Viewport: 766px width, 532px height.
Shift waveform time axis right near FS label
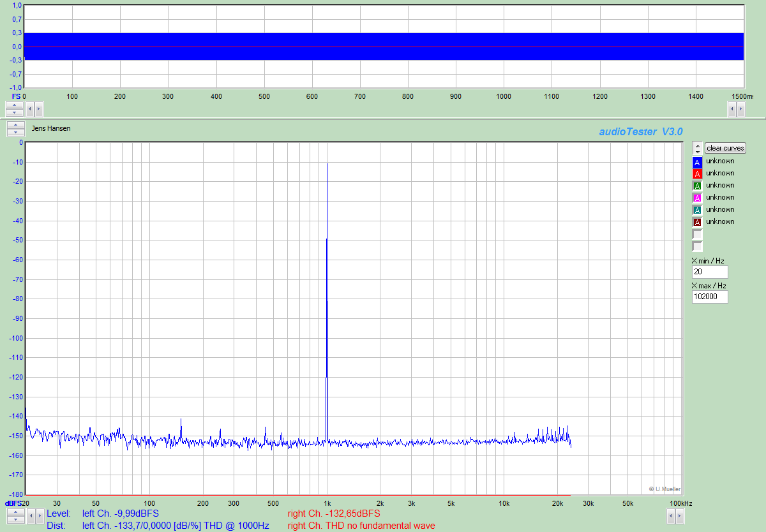coord(38,108)
